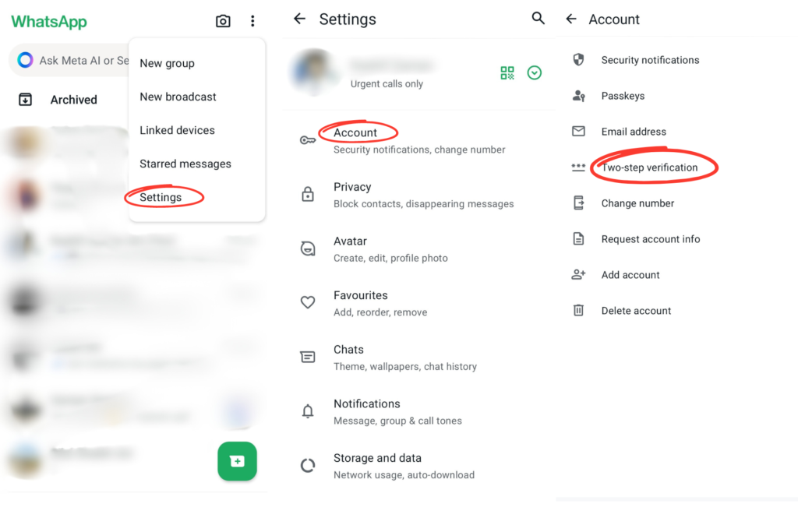Go back from the Settings screen
This screenshot has width=798, height=532.
pos(300,19)
